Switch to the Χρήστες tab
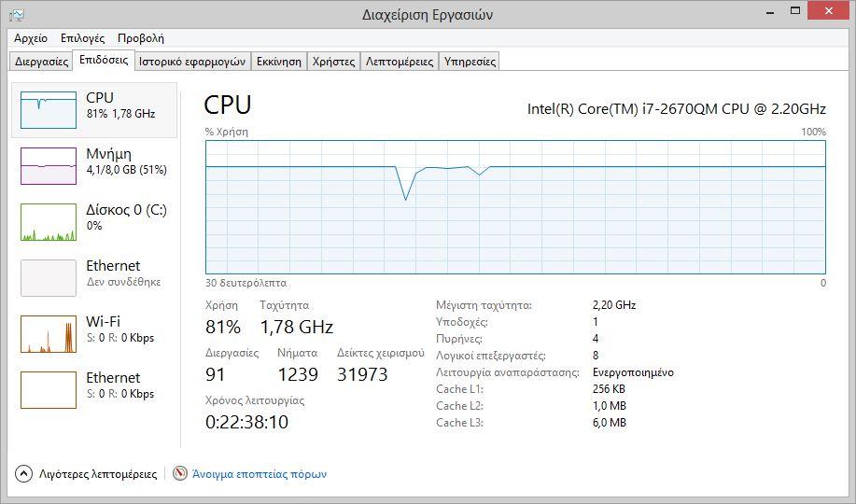The width and height of the screenshot is (856, 504). pyautogui.click(x=333, y=62)
